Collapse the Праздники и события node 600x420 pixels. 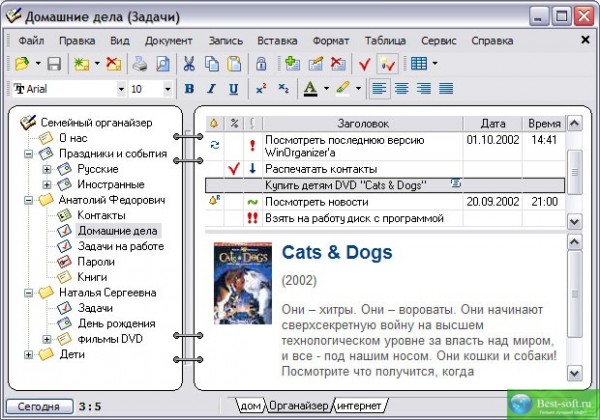28,154
